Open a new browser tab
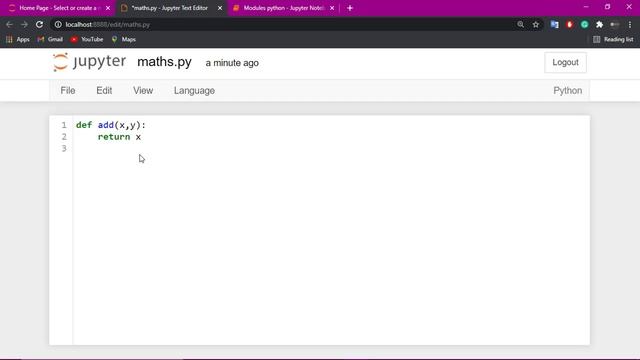Viewport: 640px width, 360px height. click(349, 8)
